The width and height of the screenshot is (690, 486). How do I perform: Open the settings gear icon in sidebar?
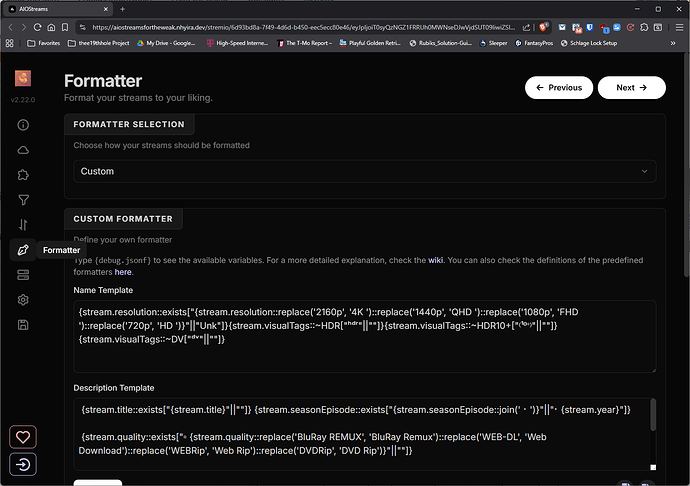point(23,300)
